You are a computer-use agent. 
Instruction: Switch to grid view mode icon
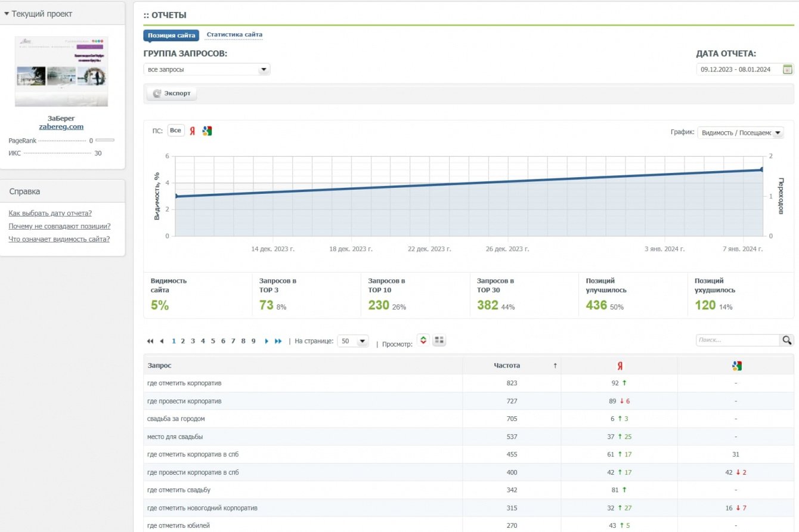(x=439, y=340)
